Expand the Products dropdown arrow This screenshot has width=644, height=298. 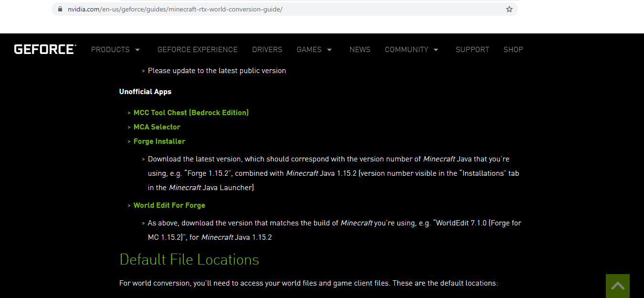tap(137, 50)
